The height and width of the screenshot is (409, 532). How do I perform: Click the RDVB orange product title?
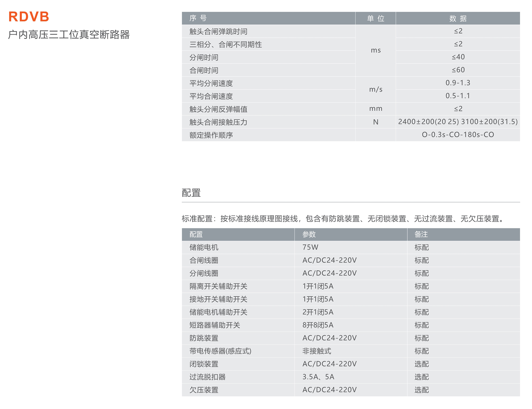(29, 16)
